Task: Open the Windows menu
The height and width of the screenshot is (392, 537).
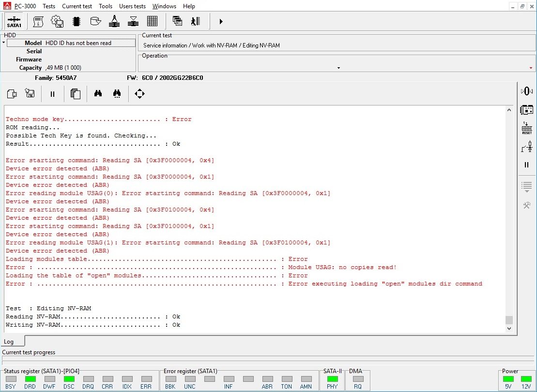Action: pyautogui.click(x=164, y=6)
